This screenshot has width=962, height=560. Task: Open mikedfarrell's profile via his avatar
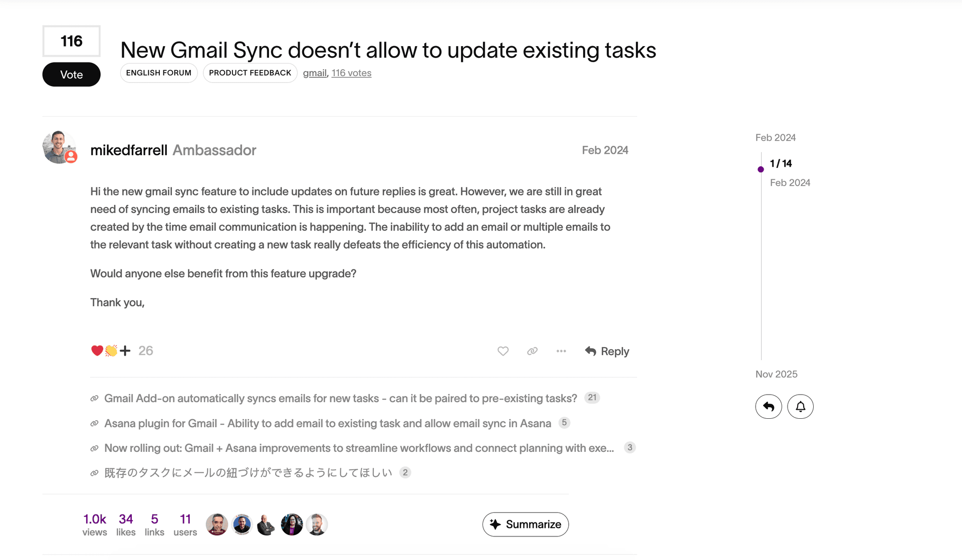click(60, 147)
